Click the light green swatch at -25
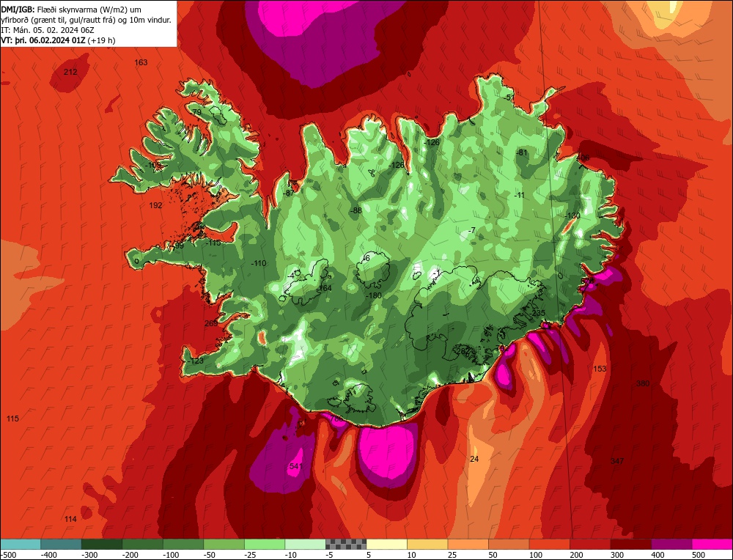The height and width of the screenshot is (560, 733). pos(265,544)
